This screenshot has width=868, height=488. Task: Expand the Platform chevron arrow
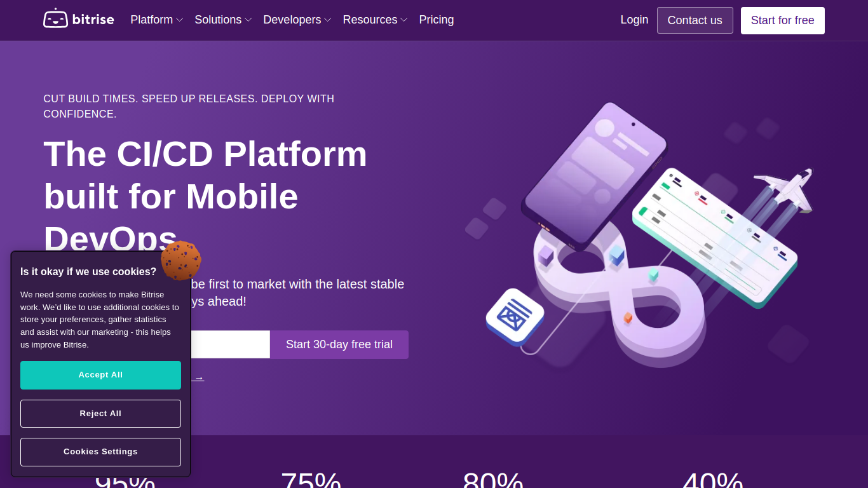(x=180, y=20)
